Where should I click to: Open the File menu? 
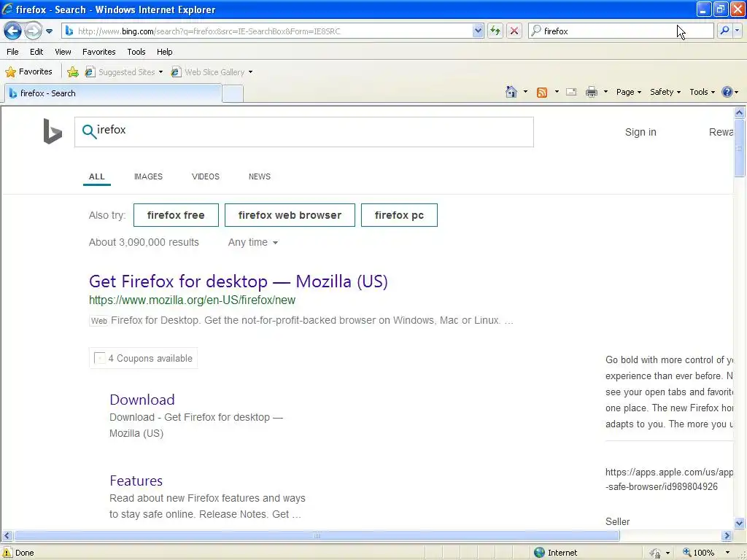(x=13, y=52)
